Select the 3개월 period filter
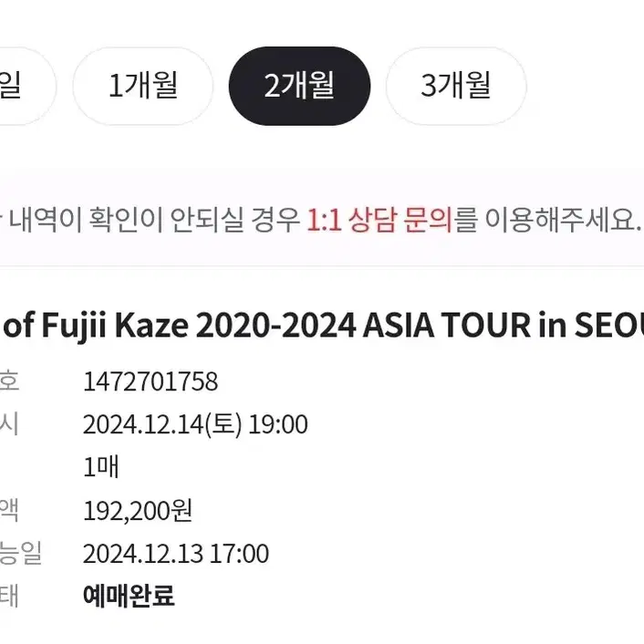This screenshot has width=644, height=644. click(456, 86)
